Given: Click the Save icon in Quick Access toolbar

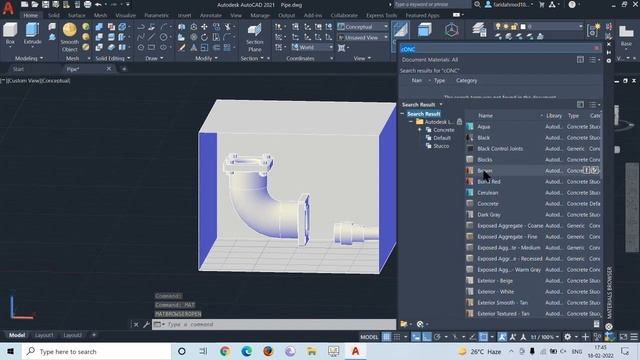Looking at the screenshot, I should coord(45,4).
